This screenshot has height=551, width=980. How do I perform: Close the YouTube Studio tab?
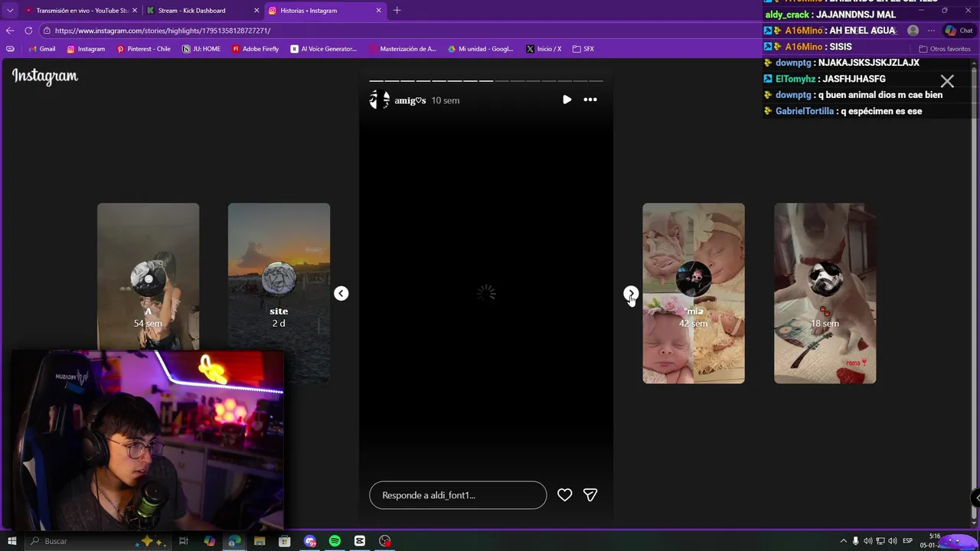(135, 11)
